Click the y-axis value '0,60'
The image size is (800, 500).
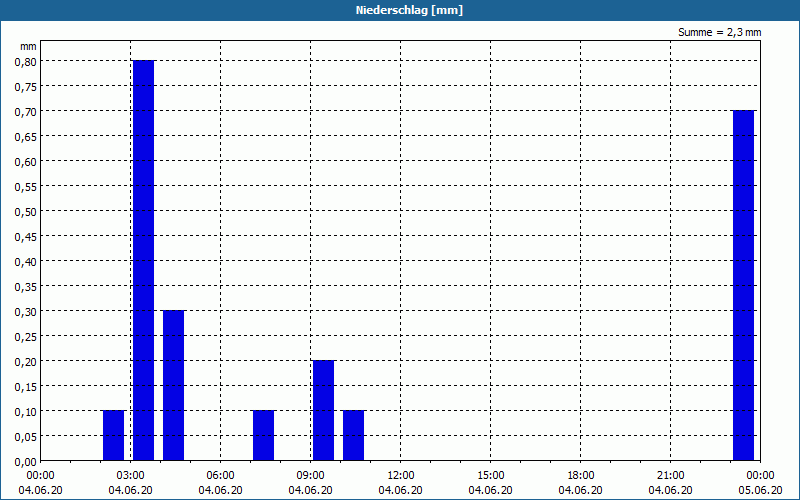[26, 162]
